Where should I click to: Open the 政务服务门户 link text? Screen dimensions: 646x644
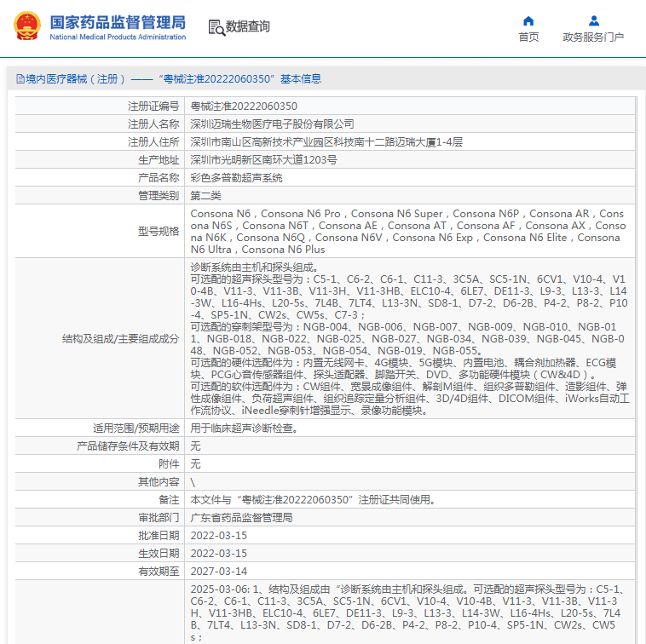(x=593, y=37)
